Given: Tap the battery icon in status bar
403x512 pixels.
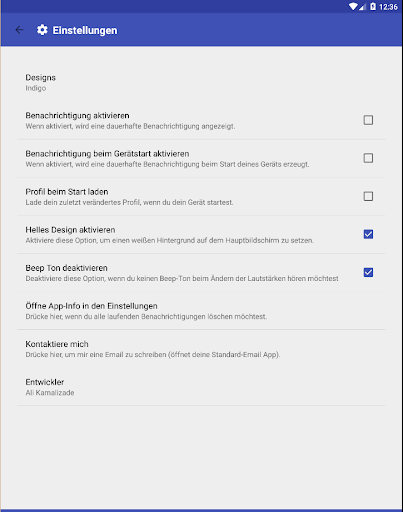Looking at the screenshot, I should [373, 6].
